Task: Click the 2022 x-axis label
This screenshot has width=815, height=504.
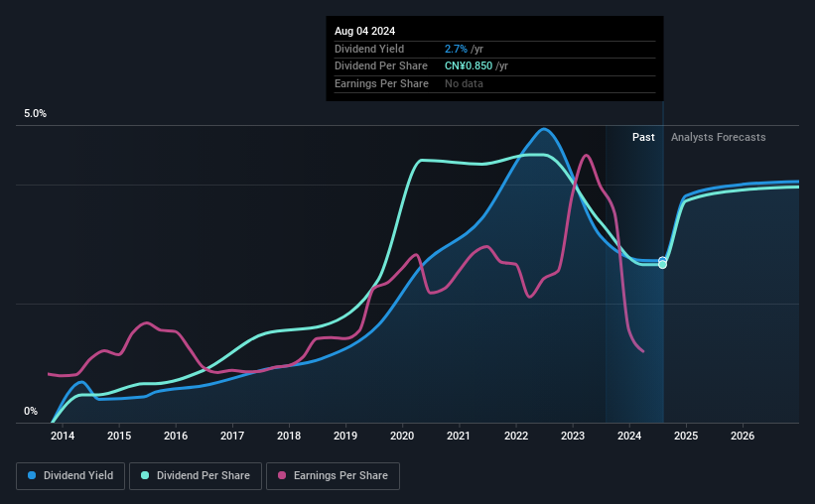Action: (516, 436)
